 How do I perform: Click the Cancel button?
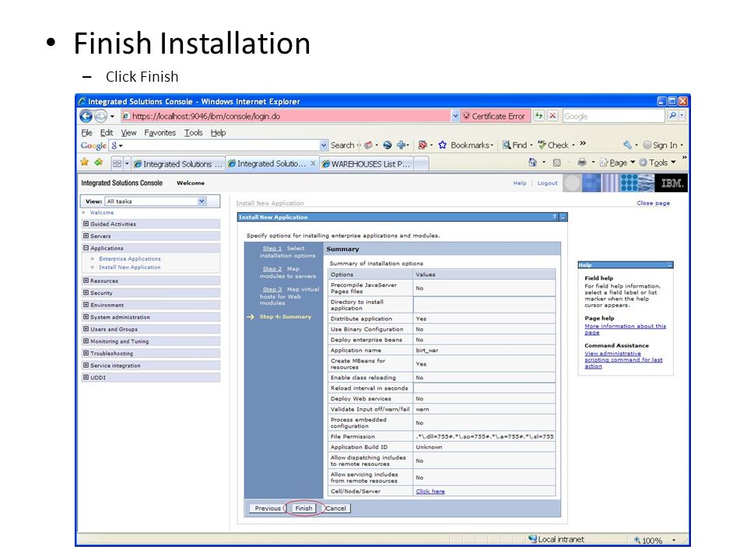(336, 508)
